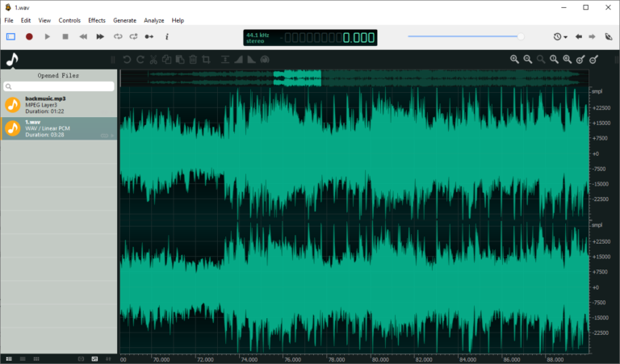This screenshot has height=364, width=620.
Task: Zoom out horizontally with minus magnifier
Action: [x=528, y=59]
